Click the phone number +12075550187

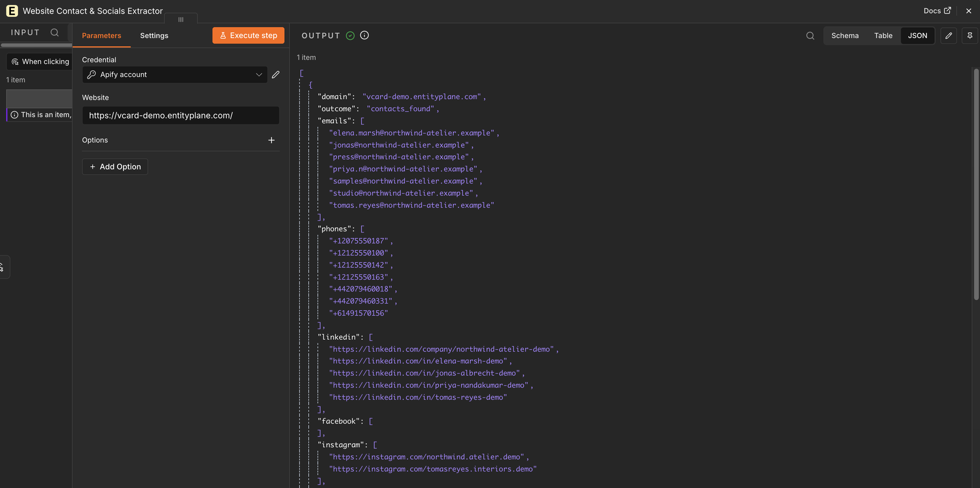tap(359, 241)
